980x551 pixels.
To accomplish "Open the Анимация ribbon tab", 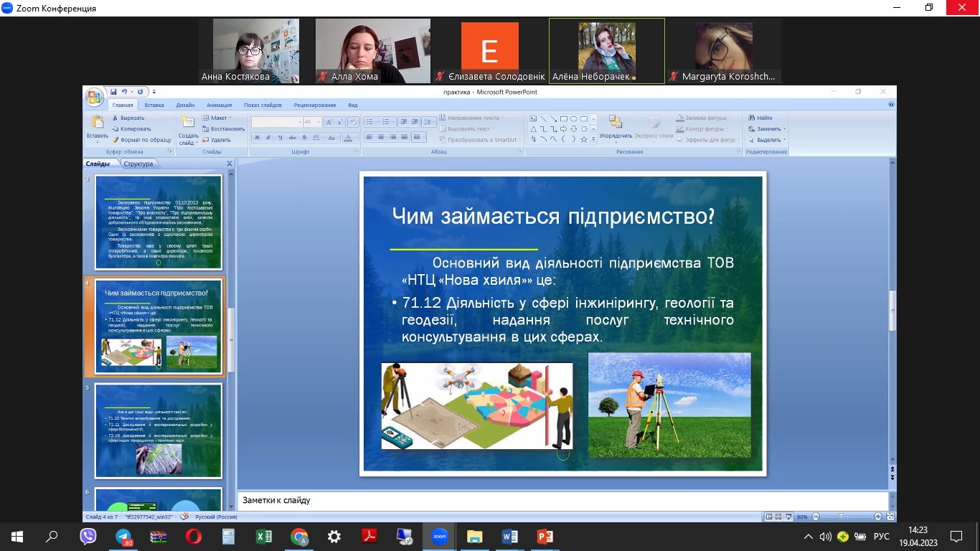I will [219, 104].
